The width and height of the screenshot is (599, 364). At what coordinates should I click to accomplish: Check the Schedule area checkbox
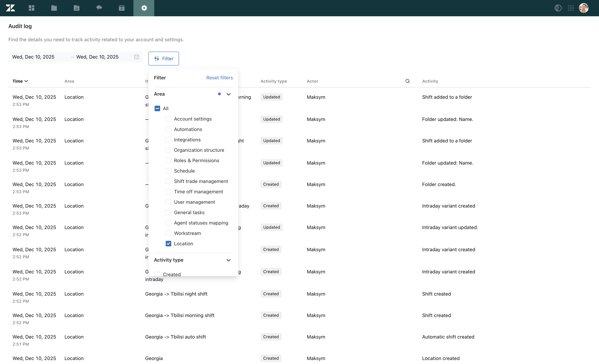[x=168, y=171]
